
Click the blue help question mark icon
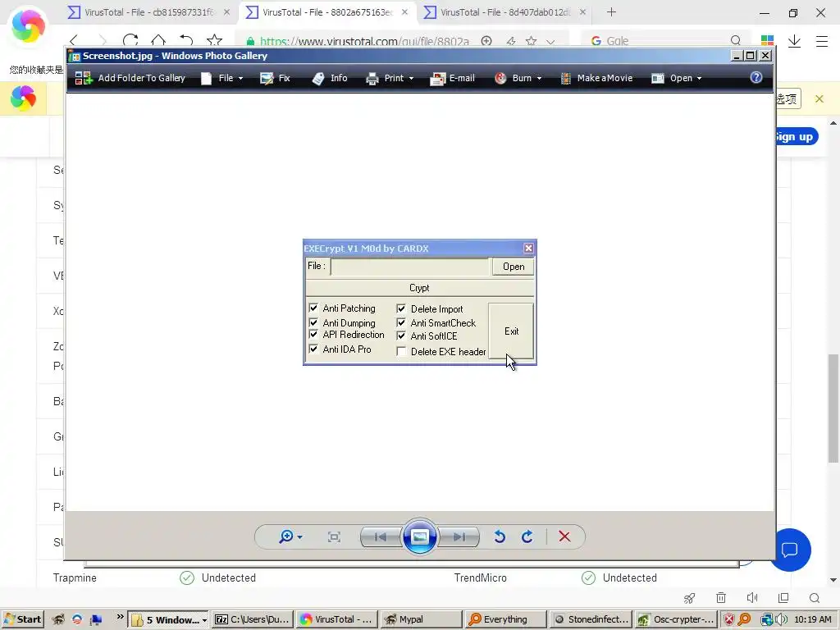[x=756, y=78]
